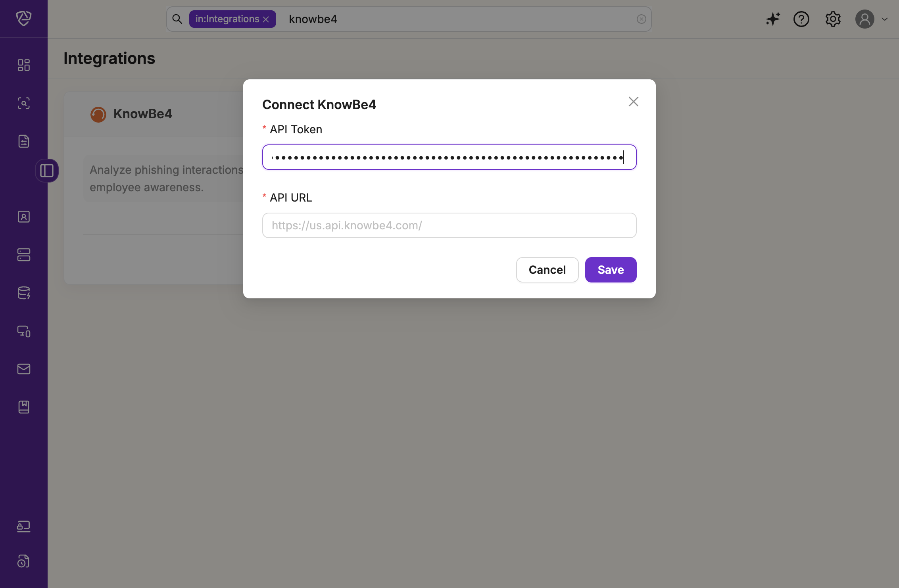The image size is (899, 588).
Task: Open settings gear in top bar
Action: click(833, 19)
